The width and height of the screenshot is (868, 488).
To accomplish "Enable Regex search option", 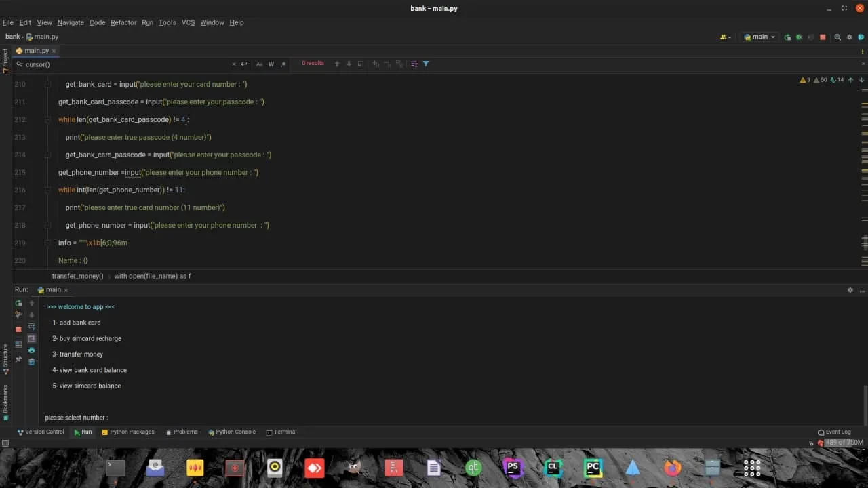I will pos(283,64).
